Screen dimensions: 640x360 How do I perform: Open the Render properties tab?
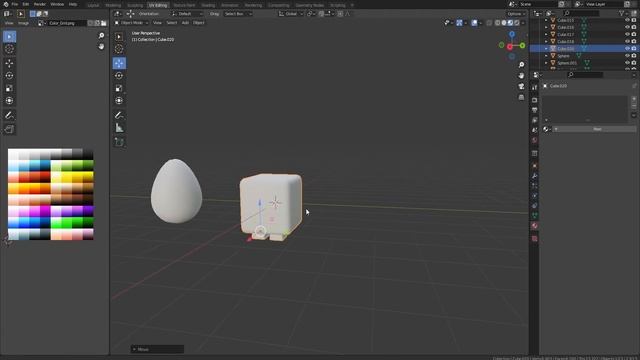tap(534, 100)
